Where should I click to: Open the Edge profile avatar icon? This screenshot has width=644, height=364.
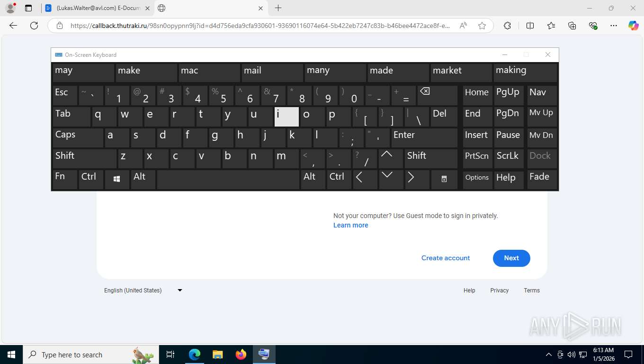tap(10, 8)
